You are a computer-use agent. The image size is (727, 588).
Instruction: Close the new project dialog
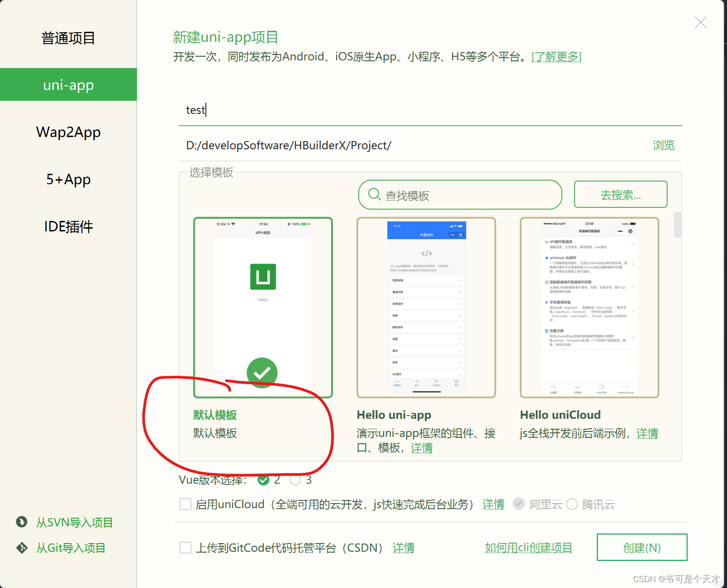700,22
